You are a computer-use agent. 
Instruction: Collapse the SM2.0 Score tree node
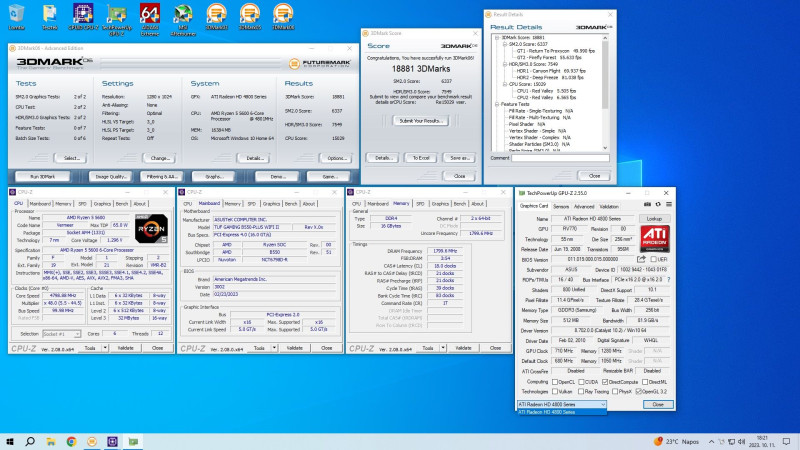(505, 44)
